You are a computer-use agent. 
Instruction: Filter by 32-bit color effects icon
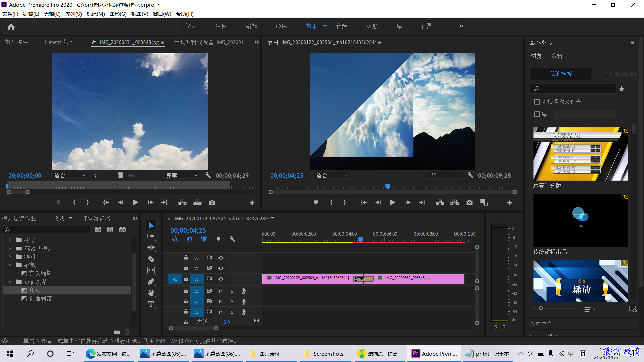(110, 230)
